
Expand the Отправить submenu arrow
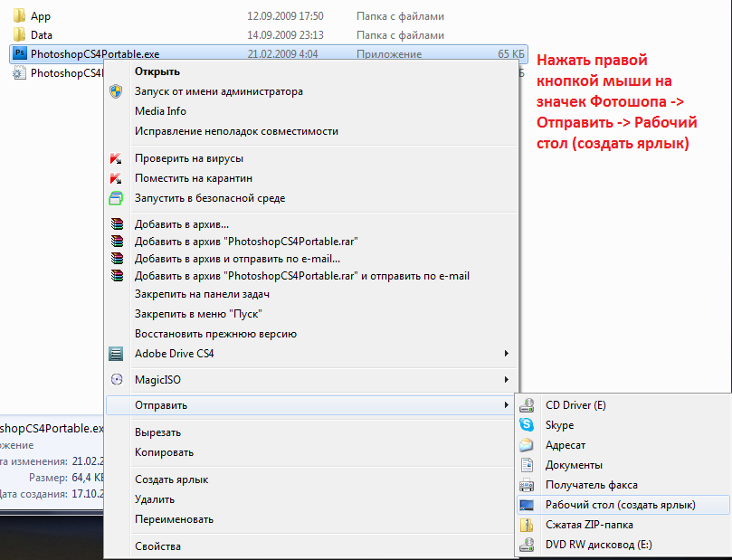pos(506,404)
